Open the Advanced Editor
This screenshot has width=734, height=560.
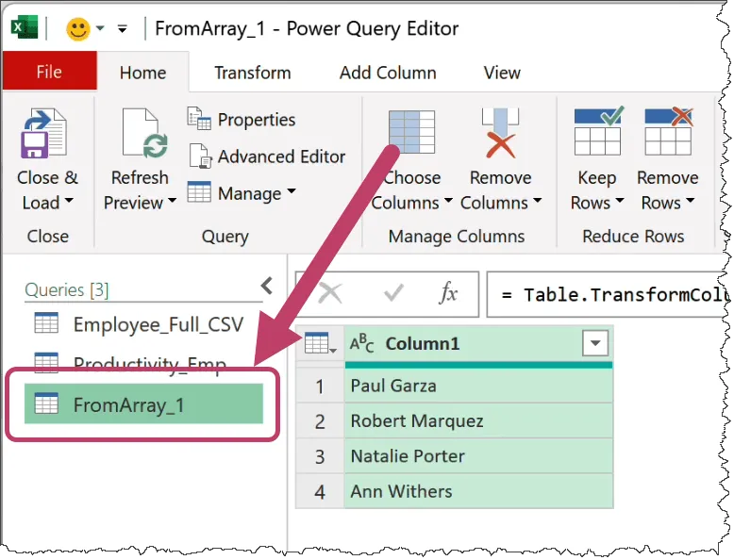pyautogui.click(x=268, y=156)
